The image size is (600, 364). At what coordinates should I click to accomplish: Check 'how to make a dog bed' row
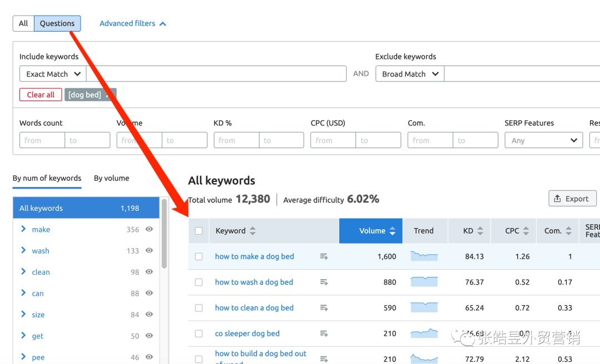coord(198,256)
